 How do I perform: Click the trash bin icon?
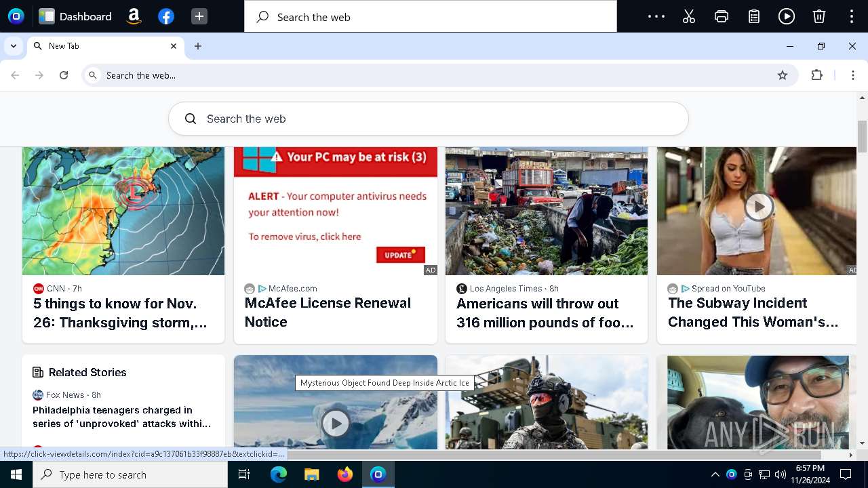pyautogui.click(x=819, y=16)
